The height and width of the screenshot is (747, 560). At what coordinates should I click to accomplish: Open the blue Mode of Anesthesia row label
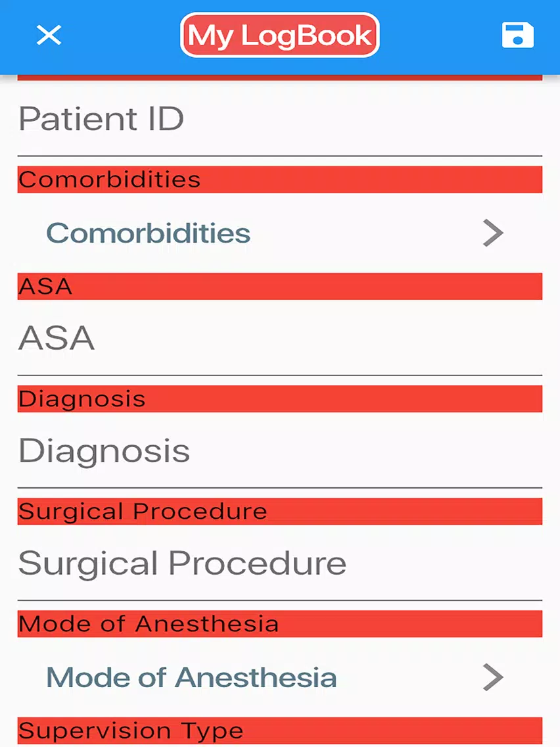click(191, 677)
